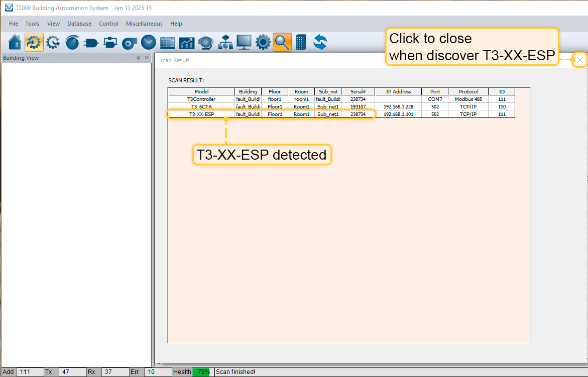Open the network hierarchy tree icon
The width and height of the screenshot is (588, 377).
click(x=225, y=43)
